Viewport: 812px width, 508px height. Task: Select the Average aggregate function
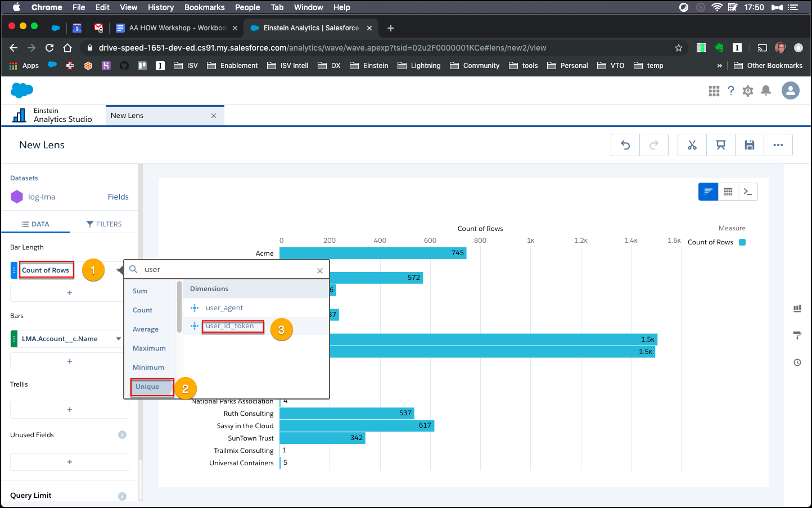coord(146,329)
